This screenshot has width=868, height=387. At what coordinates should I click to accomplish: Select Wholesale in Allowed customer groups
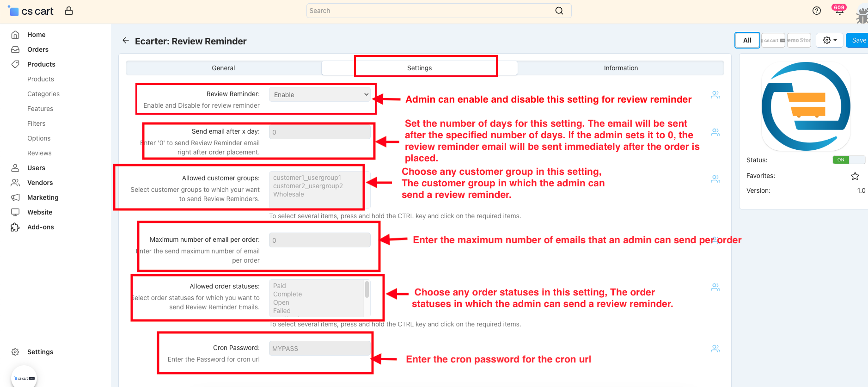[x=288, y=195]
